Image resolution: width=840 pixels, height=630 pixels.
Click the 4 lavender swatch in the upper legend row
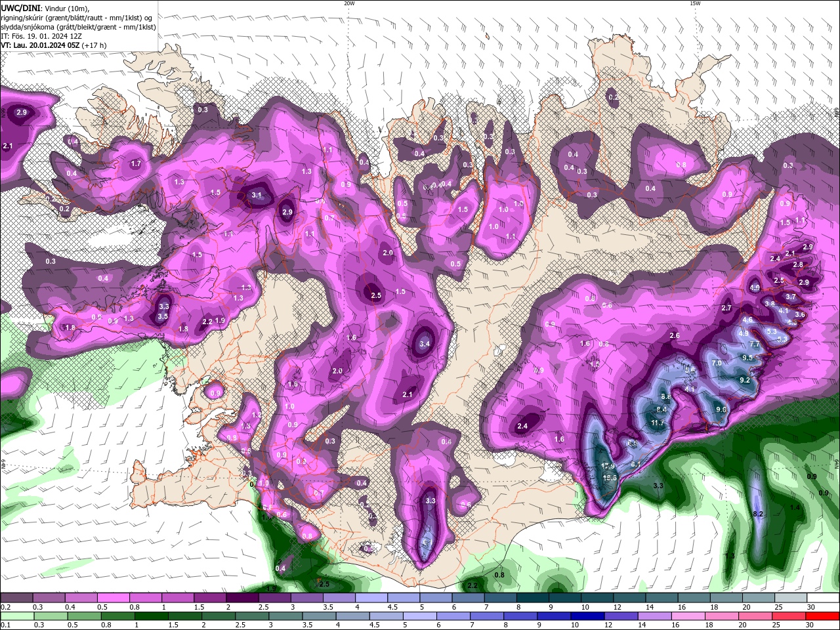click(371, 598)
